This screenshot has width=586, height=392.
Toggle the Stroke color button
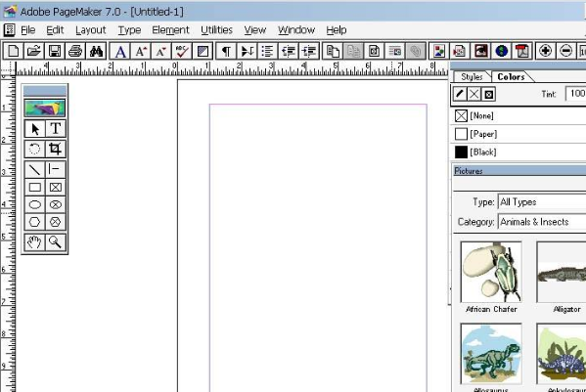pyautogui.click(x=460, y=94)
